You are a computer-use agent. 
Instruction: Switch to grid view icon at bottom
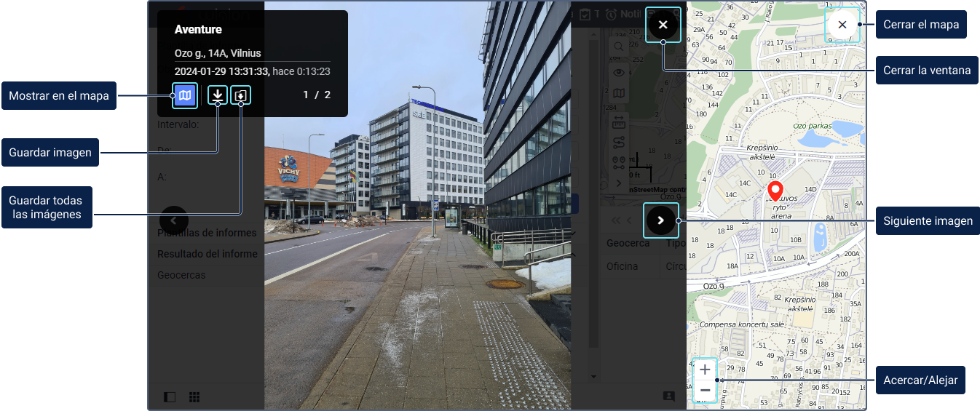194,397
